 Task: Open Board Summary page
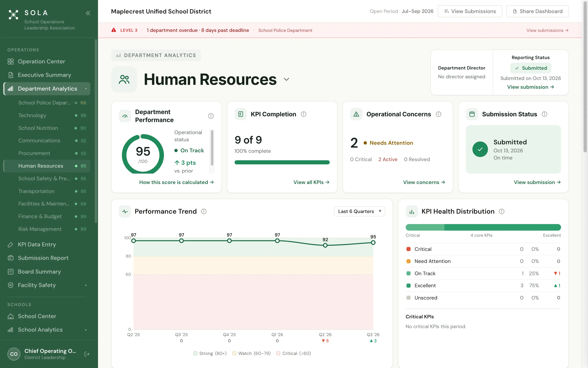tap(47, 272)
